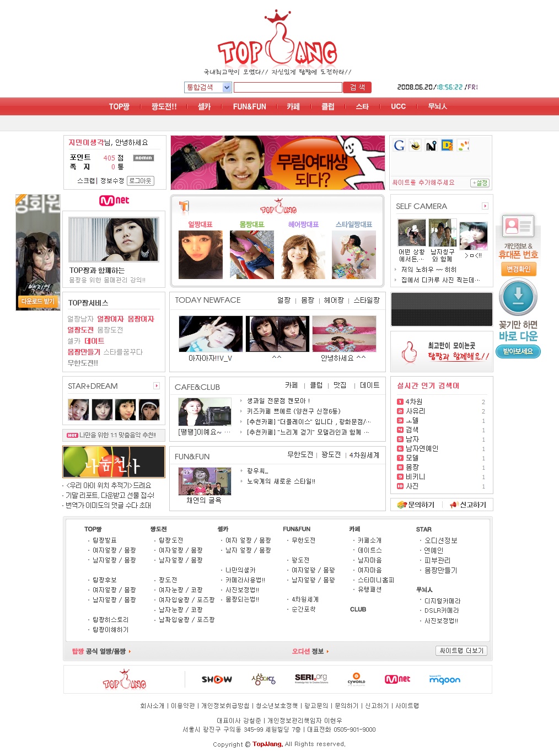
Task: Click the 받아보세요 blue button
Action: coord(518,351)
